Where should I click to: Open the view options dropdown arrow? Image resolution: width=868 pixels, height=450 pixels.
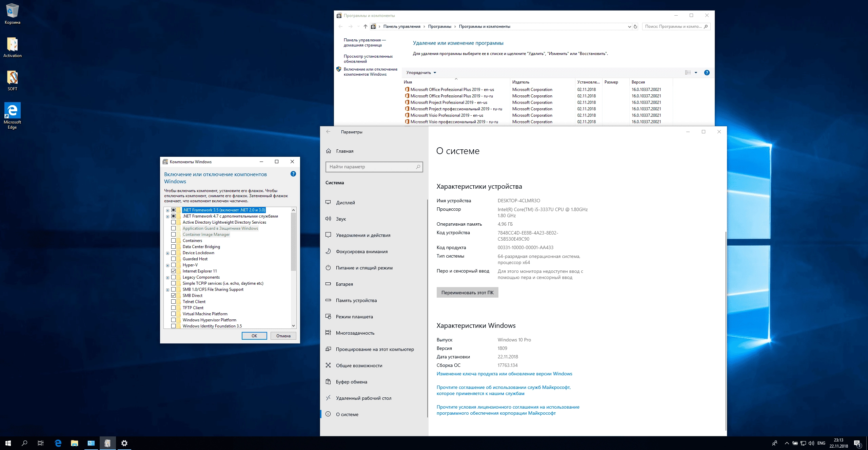696,73
